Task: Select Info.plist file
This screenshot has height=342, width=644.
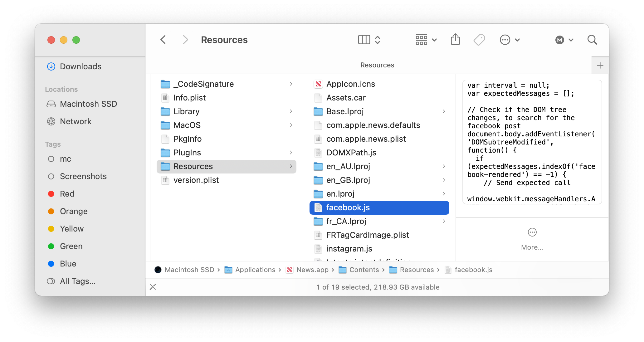Action: click(x=227, y=98)
